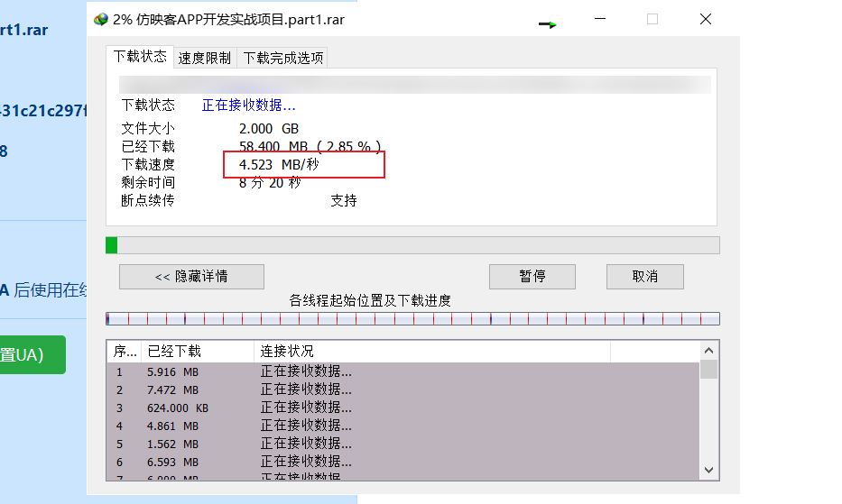Close the download progress dialog
842x504 pixels.
pos(706,19)
